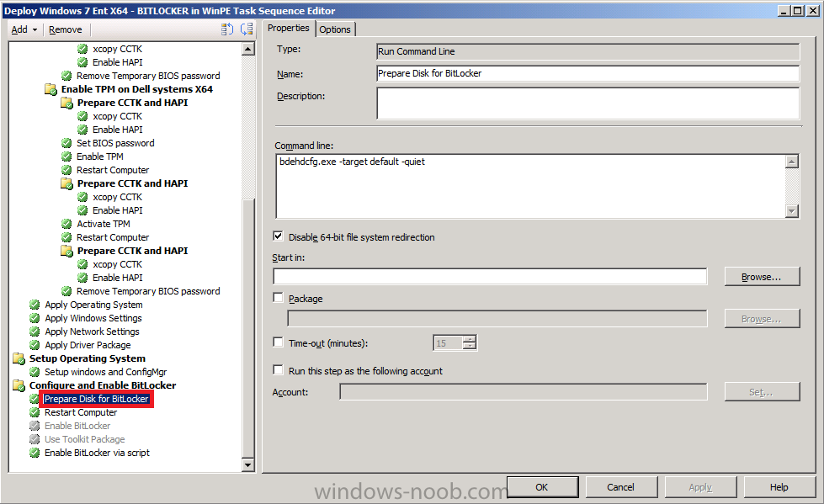The height and width of the screenshot is (504, 824).
Task: Click the green check icon beside Apply Windows Settings
Action: (x=35, y=318)
